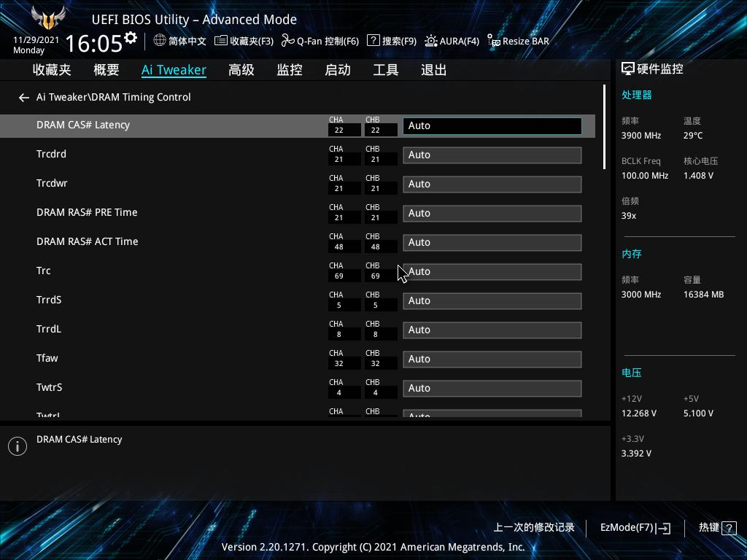The height and width of the screenshot is (560, 747).
Task: Click the settings list scrollbar
Action: click(604, 127)
